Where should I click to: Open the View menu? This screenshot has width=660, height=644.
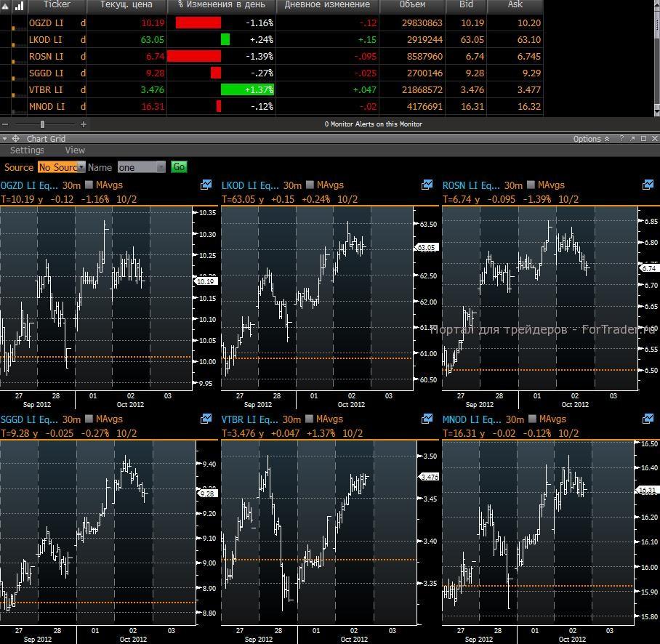(x=75, y=150)
